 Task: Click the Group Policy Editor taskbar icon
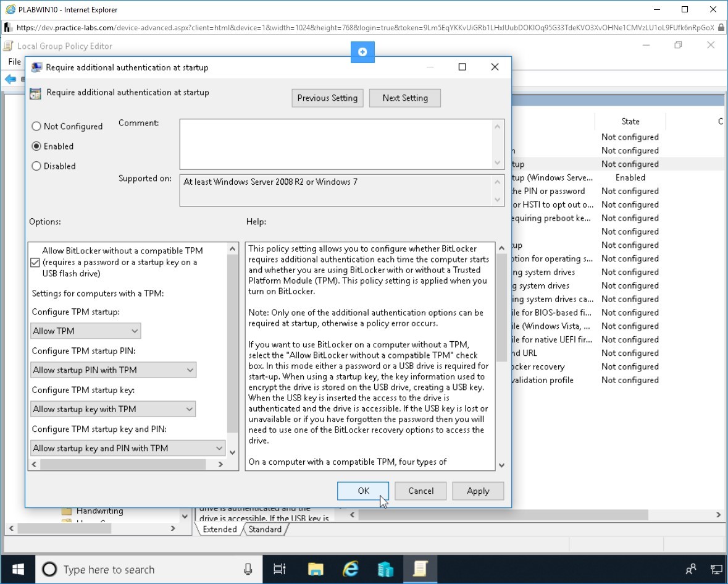420,569
